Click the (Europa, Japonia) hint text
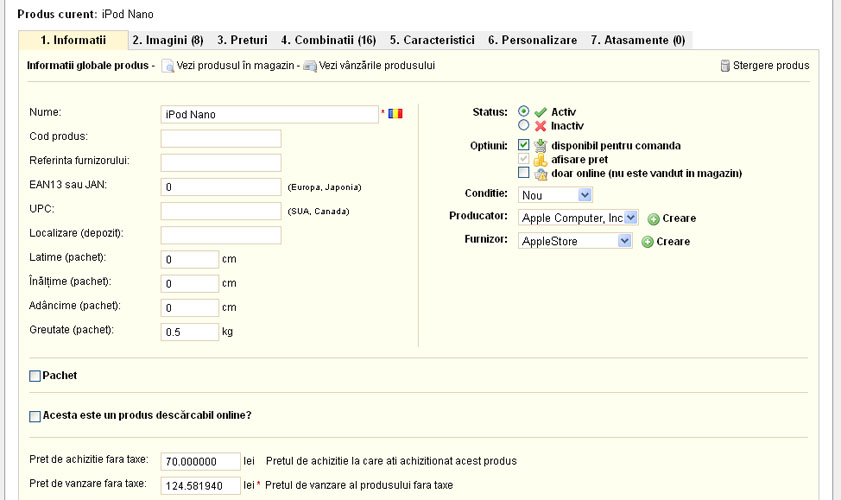 point(324,187)
